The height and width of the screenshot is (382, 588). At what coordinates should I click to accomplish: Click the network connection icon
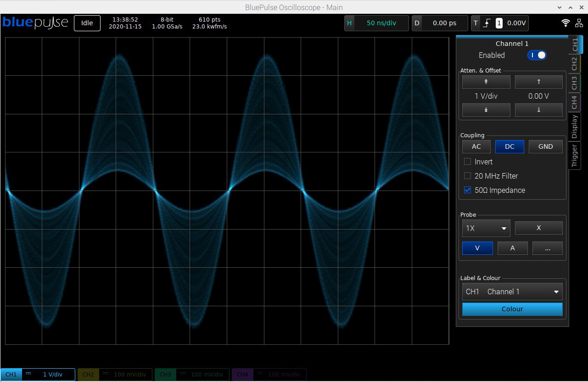point(579,23)
